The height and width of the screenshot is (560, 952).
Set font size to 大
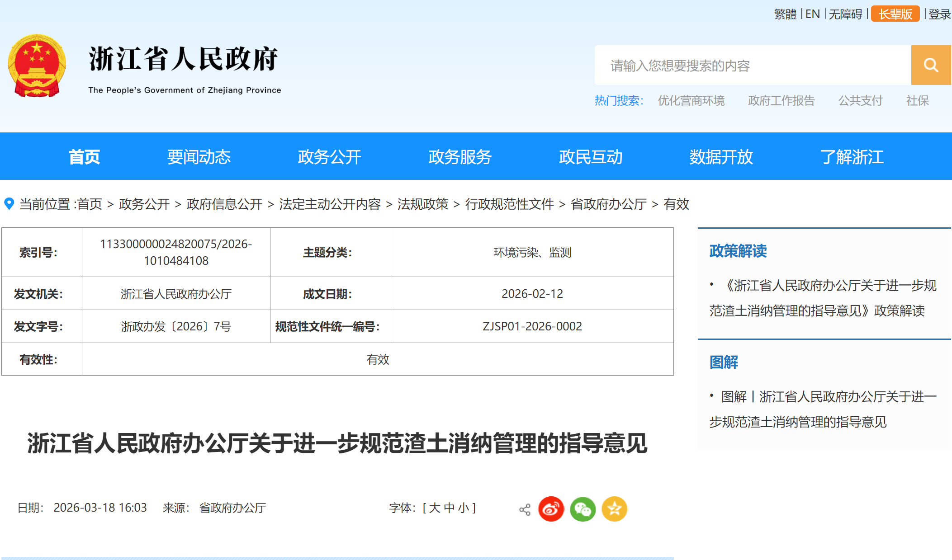(434, 508)
